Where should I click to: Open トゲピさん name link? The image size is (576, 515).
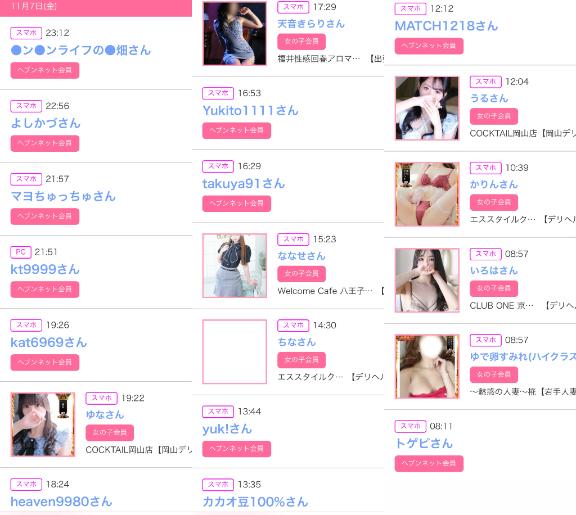tap(424, 443)
